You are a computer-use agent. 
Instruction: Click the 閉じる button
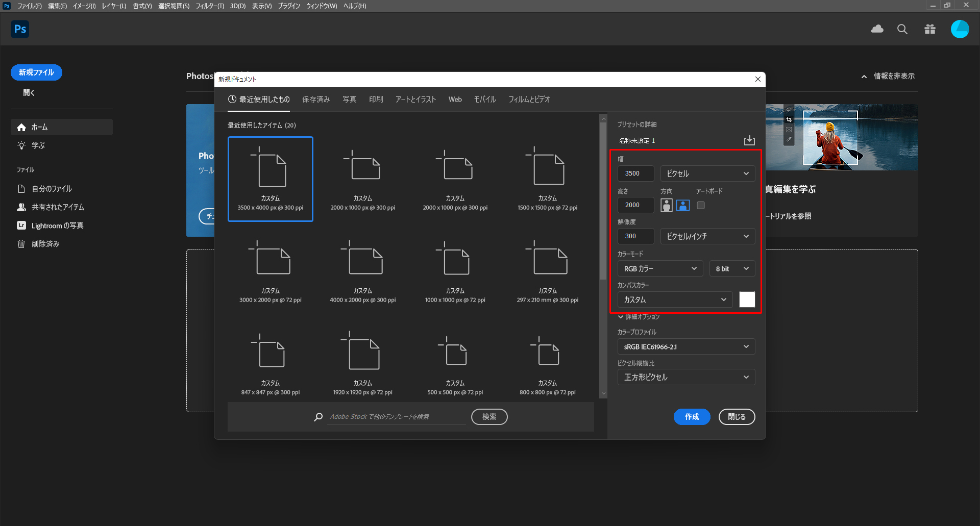click(736, 417)
